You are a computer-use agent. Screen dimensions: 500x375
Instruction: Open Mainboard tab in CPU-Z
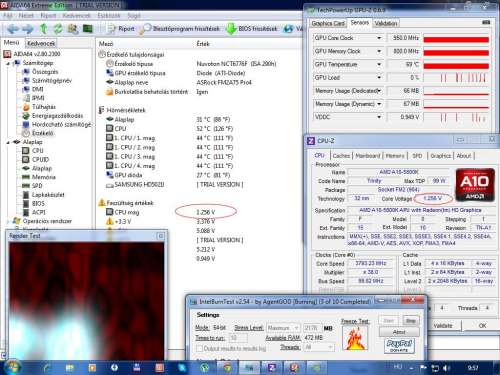[x=368, y=156]
